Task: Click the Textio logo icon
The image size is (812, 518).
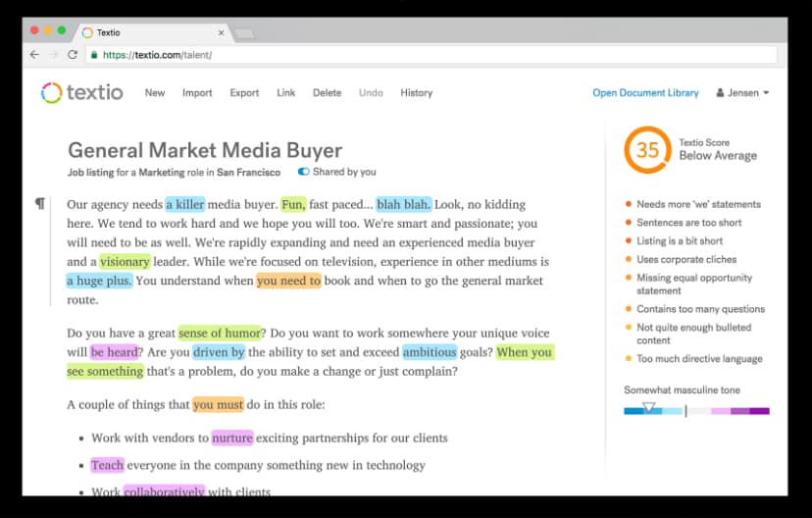Action: tap(51, 93)
